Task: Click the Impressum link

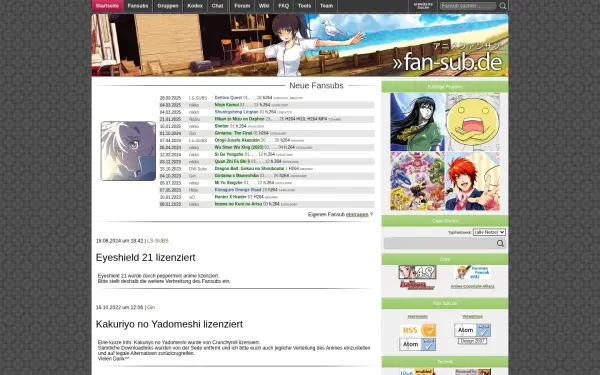Action: pos(417,316)
